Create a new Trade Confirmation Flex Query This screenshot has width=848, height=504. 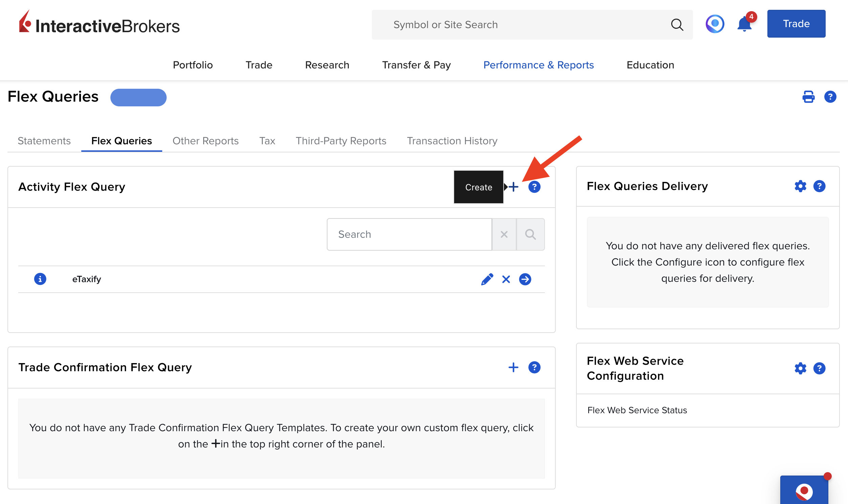[x=513, y=367]
